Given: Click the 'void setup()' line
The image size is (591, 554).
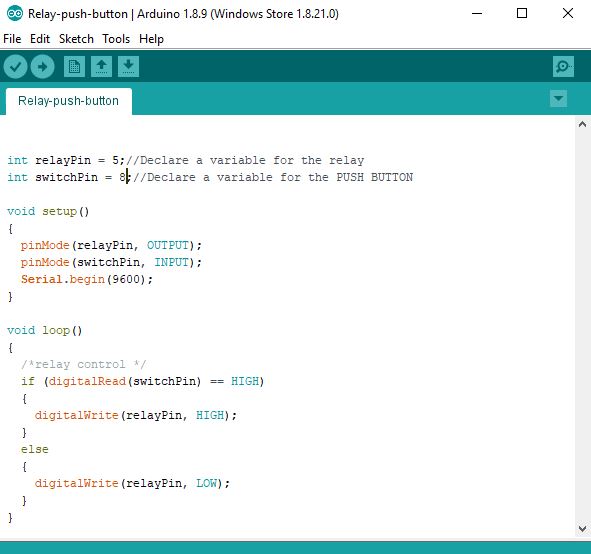Looking at the screenshot, I should [x=48, y=211].
